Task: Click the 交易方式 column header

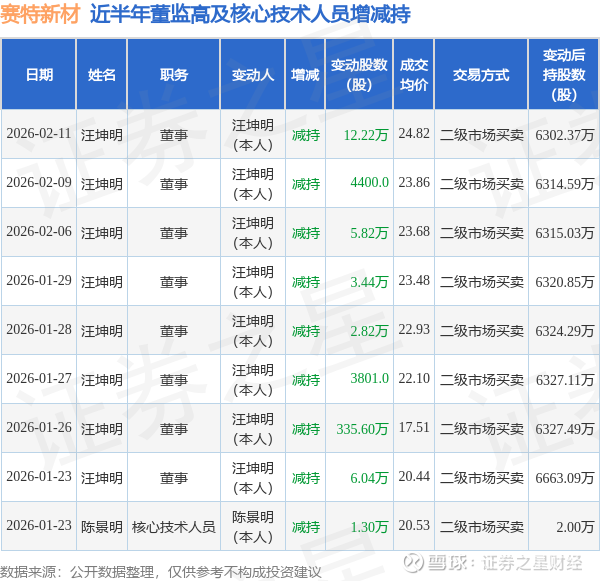Action: [481, 74]
